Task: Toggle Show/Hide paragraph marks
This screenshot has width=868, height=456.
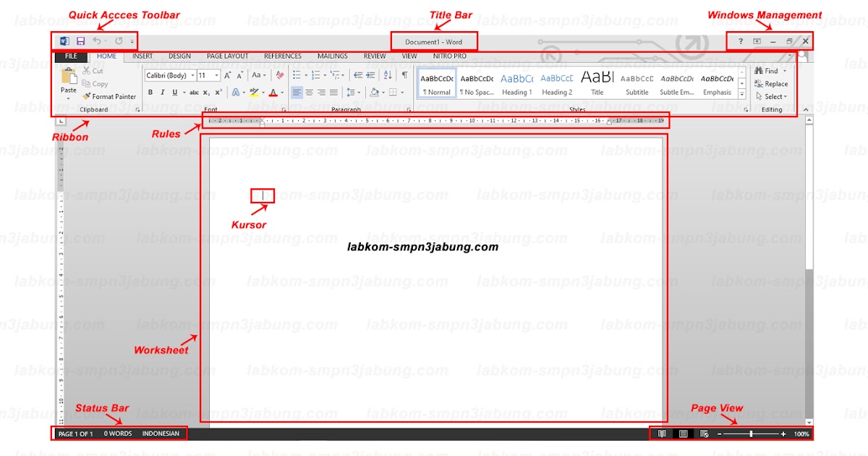Action: coord(404,75)
